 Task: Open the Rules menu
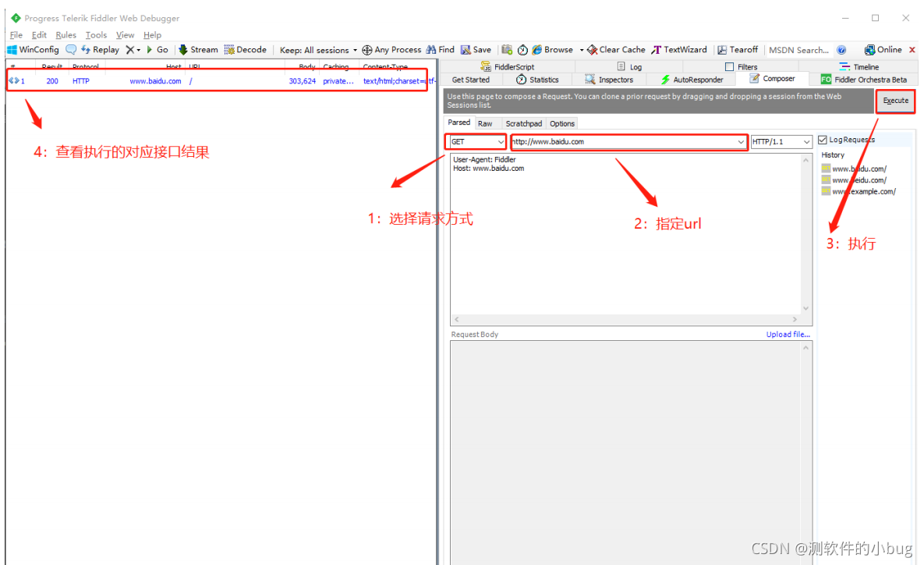coord(66,35)
